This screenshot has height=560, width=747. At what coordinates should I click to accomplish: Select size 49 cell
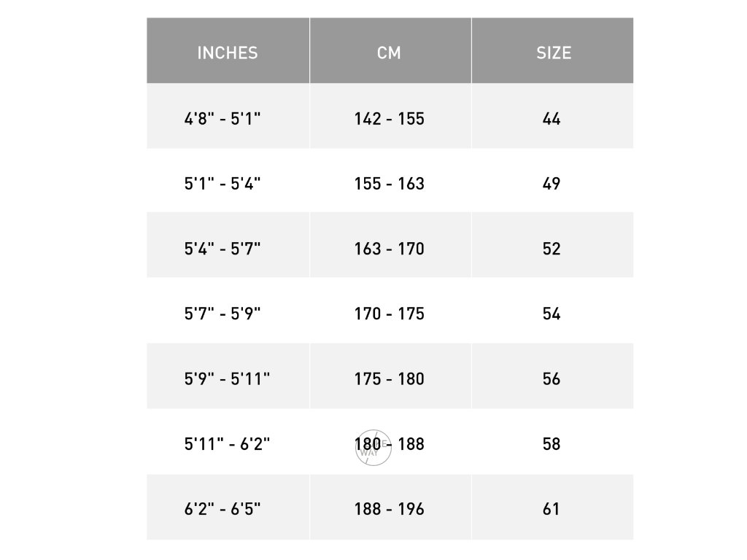(x=553, y=181)
